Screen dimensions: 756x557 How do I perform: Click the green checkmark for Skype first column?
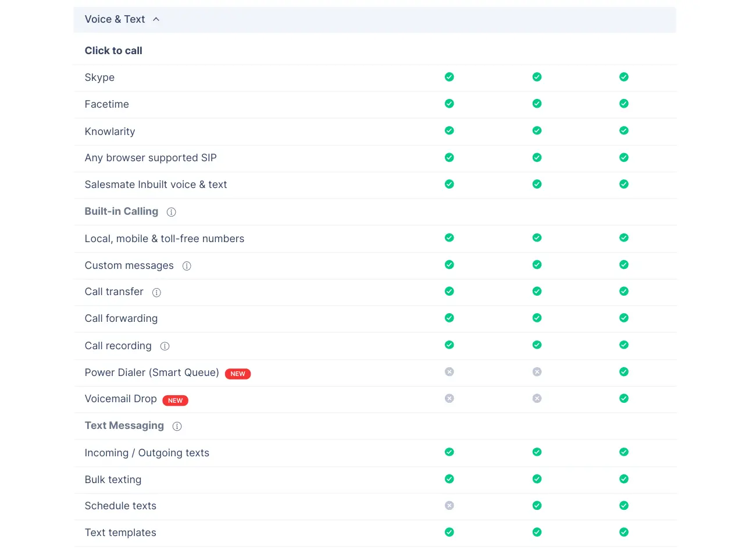449,76
